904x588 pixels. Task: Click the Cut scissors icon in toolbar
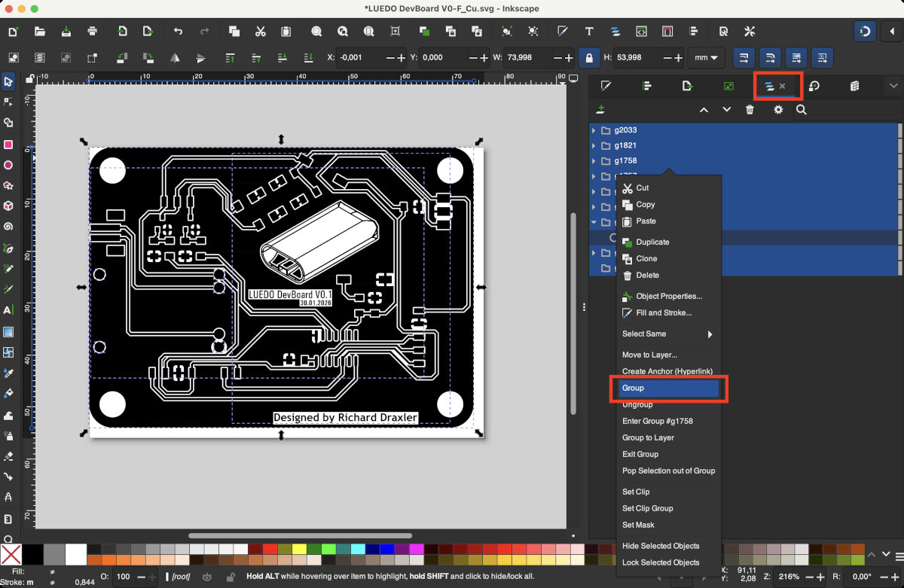point(260,32)
